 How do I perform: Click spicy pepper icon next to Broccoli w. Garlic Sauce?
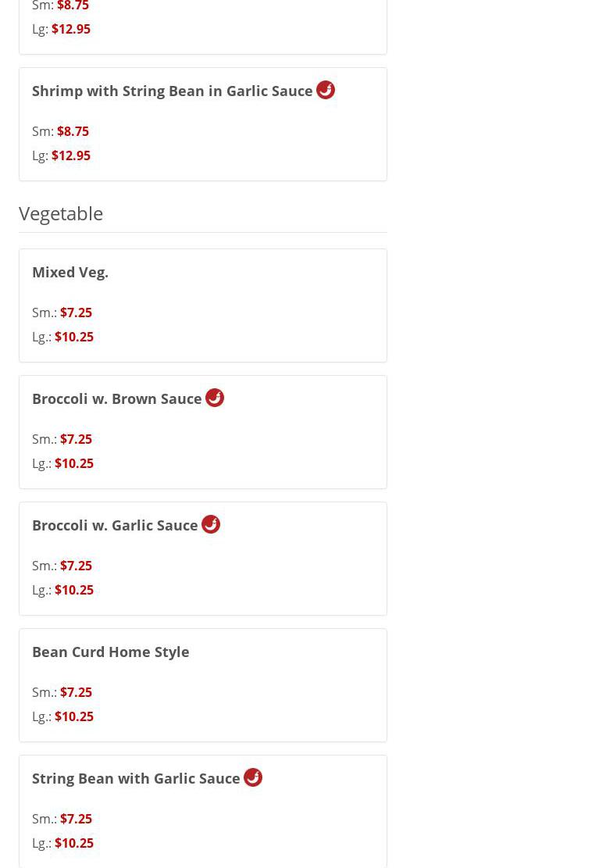pos(211,524)
